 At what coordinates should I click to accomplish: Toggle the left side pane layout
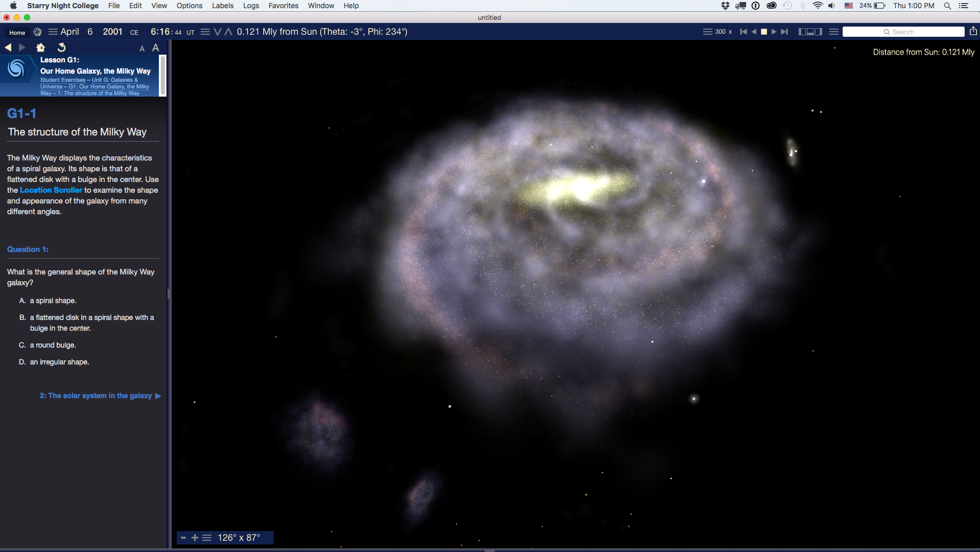point(802,32)
